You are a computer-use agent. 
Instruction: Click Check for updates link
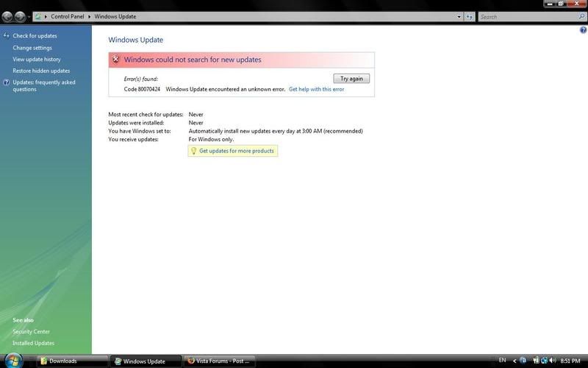[35, 36]
